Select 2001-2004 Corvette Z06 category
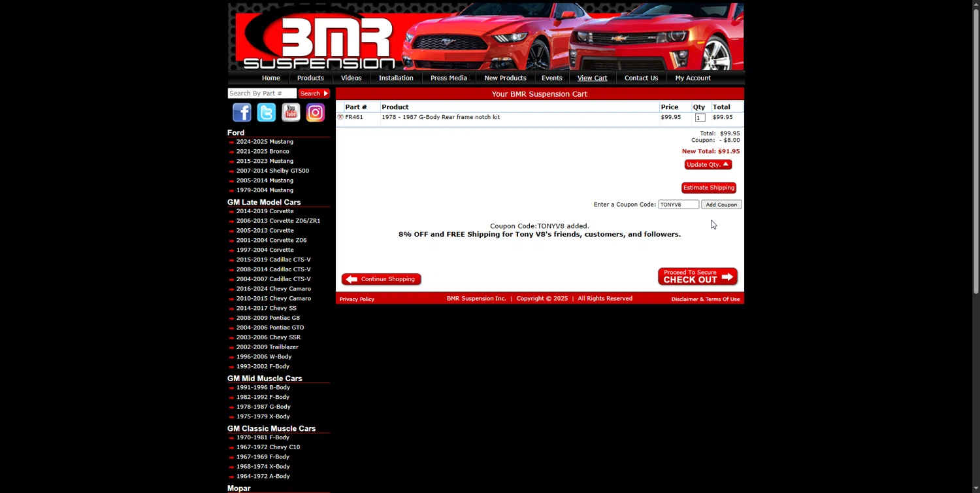This screenshot has height=493, width=980. point(271,241)
